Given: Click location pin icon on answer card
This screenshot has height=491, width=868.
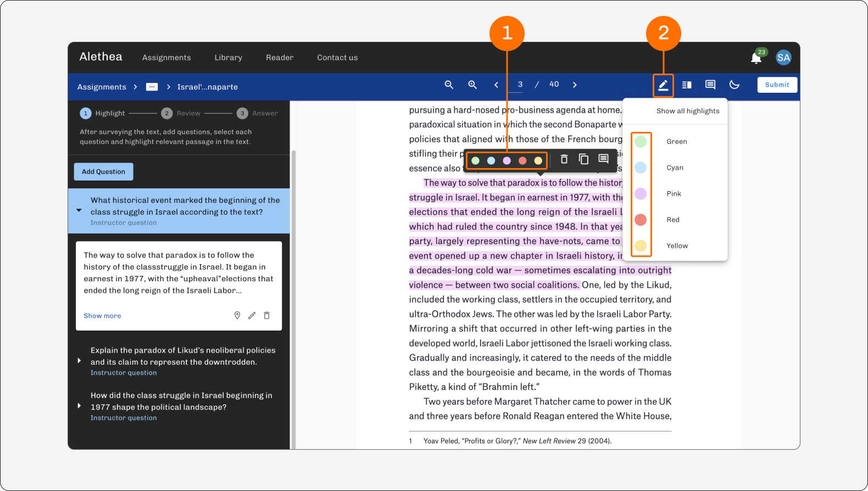Looking at the screenshot, I should click(237, 315).
